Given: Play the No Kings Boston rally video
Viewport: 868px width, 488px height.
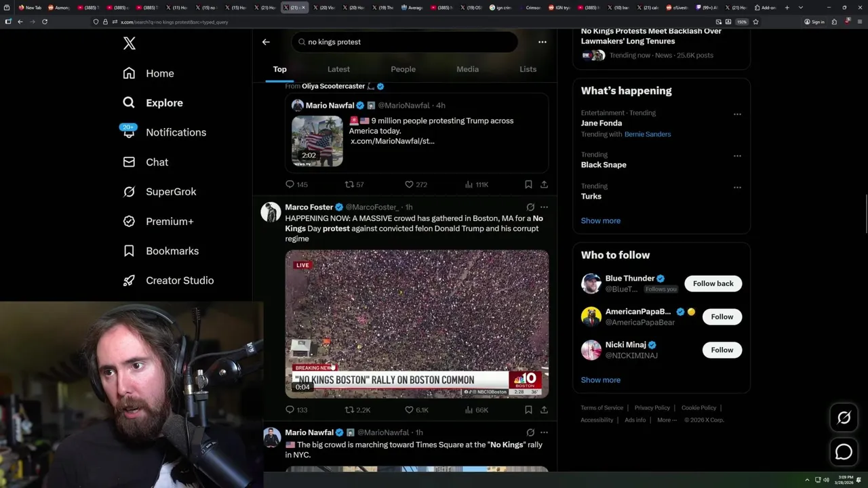Looking at the screenshot, I should point(417,324).
